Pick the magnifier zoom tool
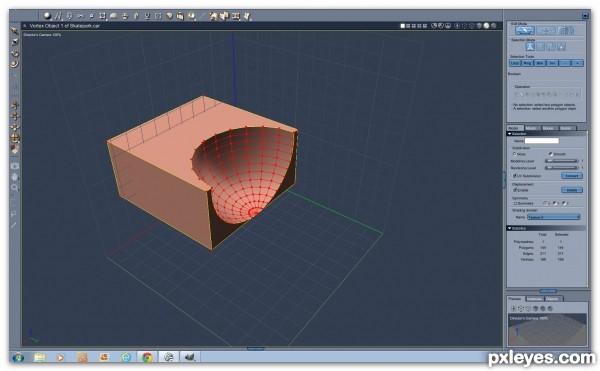This screenshot has height=371, width=600. coord(15,187)
